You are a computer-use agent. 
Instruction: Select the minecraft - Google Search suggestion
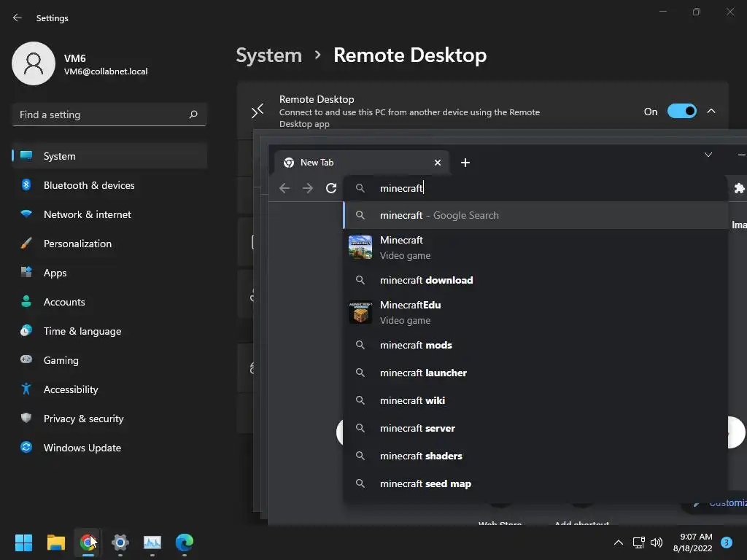tap(535, 215)
